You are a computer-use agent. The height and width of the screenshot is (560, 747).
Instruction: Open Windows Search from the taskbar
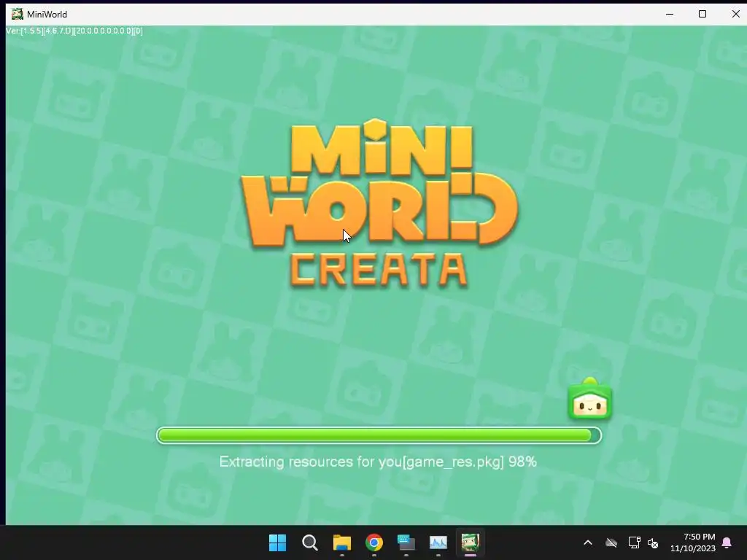(309, 542)
